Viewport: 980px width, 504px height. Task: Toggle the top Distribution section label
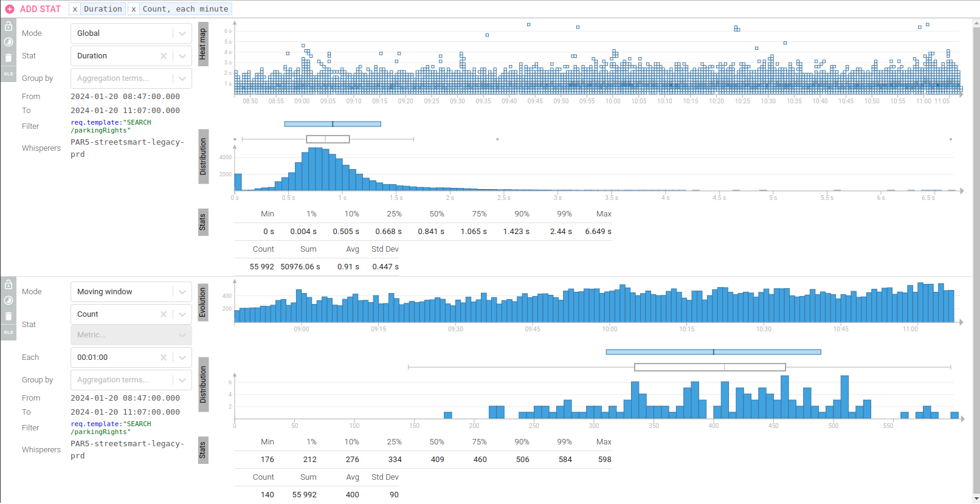click(x=203, y=157)
